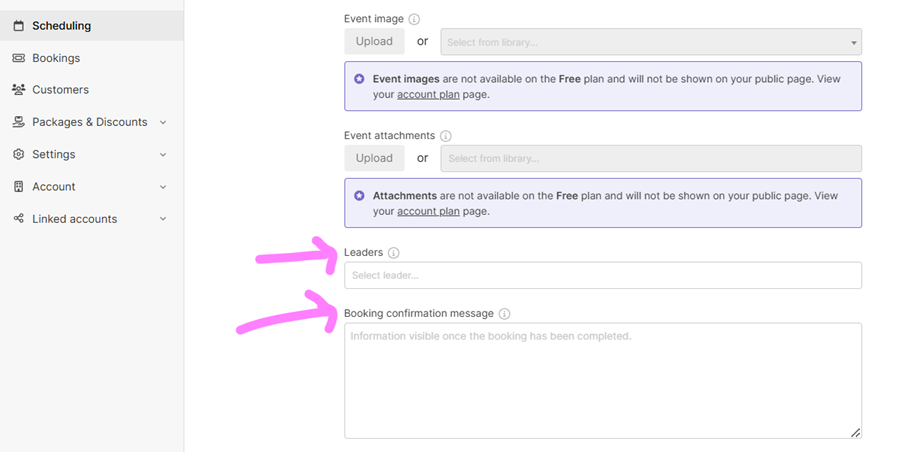The width and height of the screenshot is (904, 452).
Task: Click the Settings gear icon
Action: pos(18,155)
